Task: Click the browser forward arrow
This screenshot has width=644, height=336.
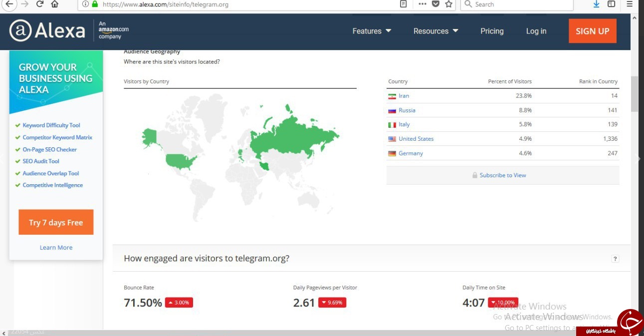Action: coord(24,4)
